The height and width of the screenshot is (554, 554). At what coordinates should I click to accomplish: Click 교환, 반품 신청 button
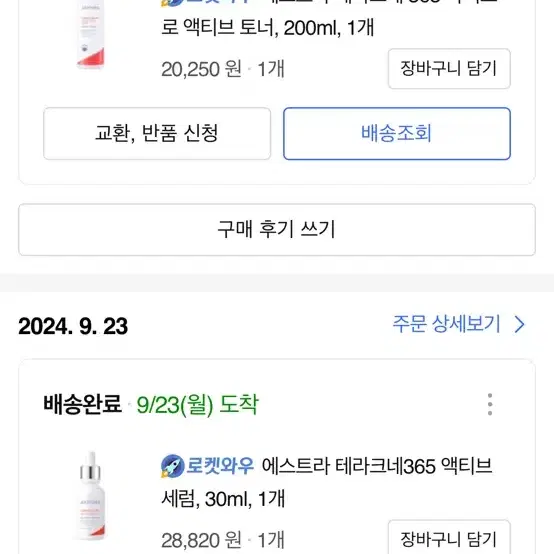coord(157,134)
